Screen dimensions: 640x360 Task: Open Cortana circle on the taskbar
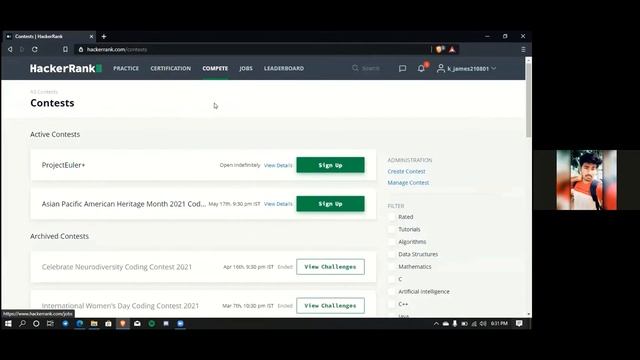[36, 324]
